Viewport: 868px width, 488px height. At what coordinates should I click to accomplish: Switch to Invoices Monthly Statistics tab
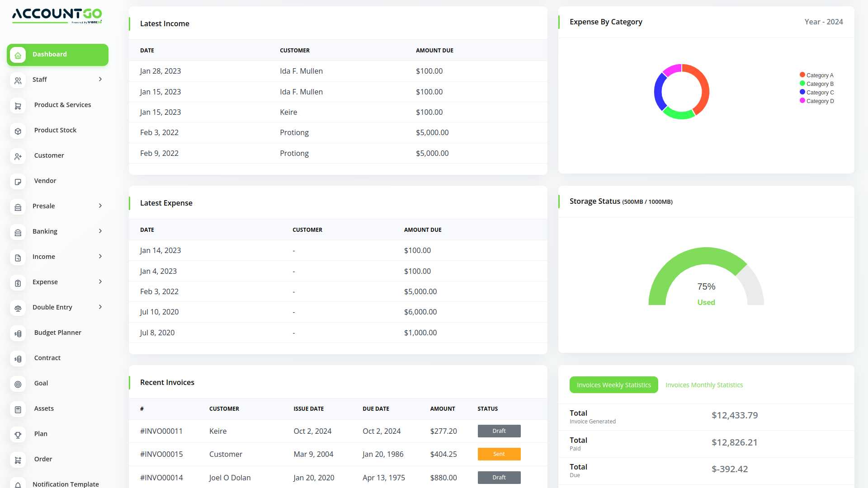tap(704, 385)
